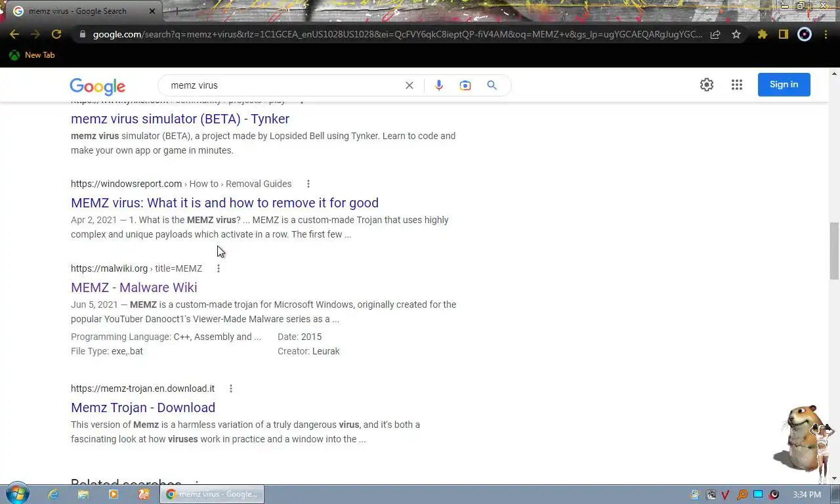Open the share page icon in address bar

coord(715,34)
